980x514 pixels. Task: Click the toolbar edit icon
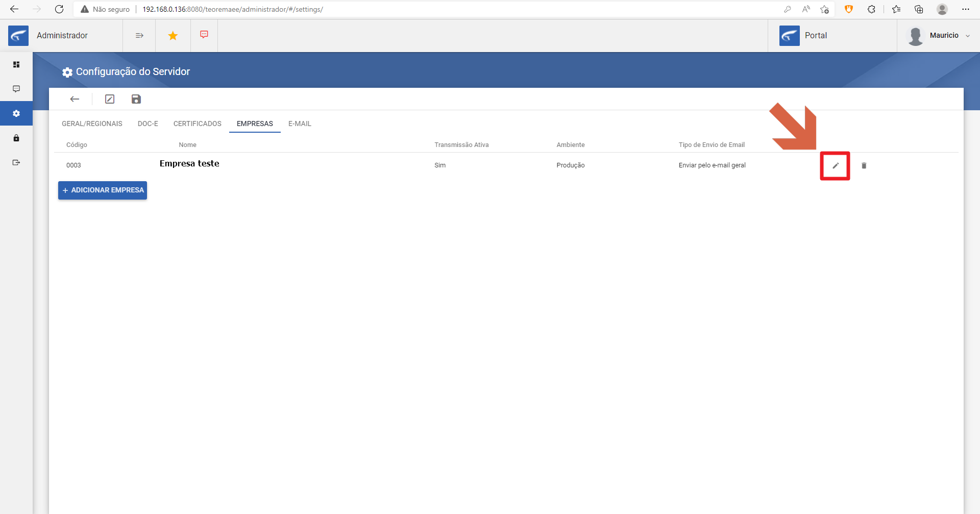(x=110, y=99)
